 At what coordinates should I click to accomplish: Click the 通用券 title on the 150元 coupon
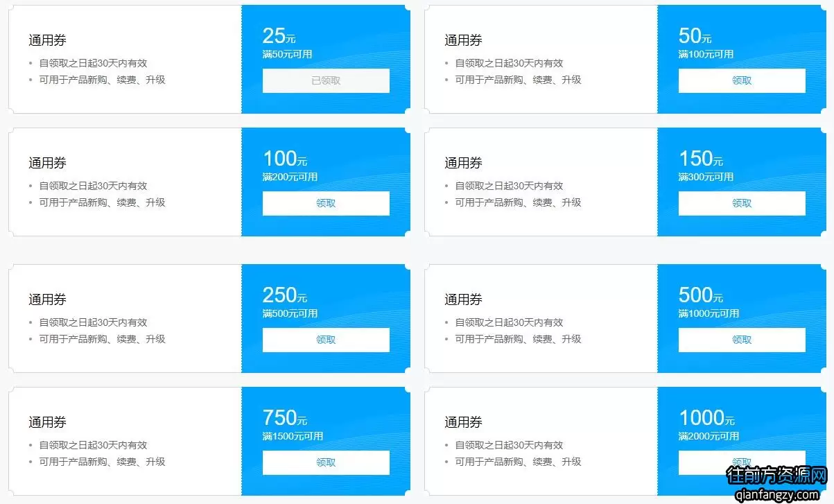(463, 163)
